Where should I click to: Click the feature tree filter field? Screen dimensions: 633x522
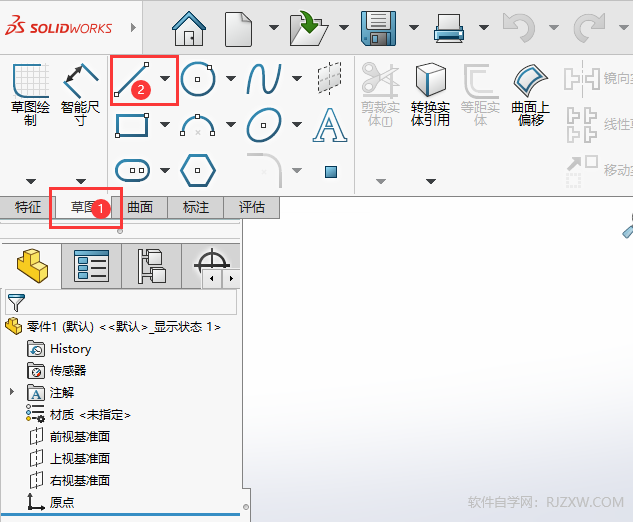121,302
